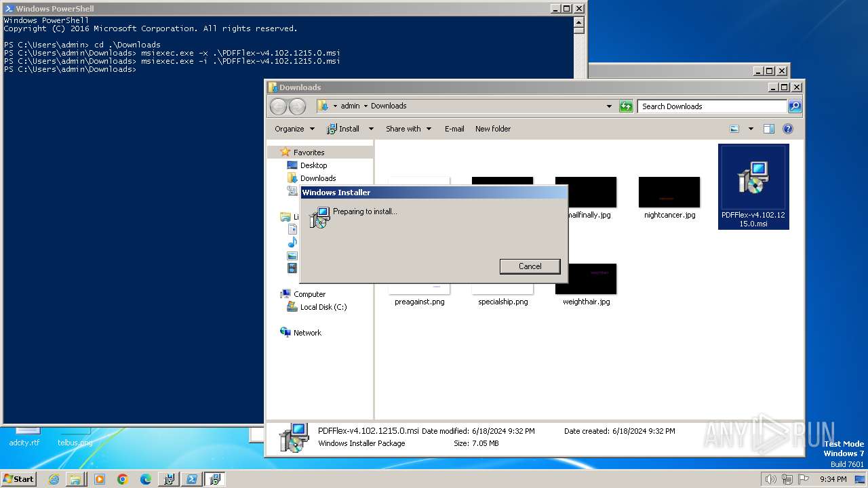Open Desktop in the Favorites list
Viewport: 868px width, 488px height.
point(313,165)
